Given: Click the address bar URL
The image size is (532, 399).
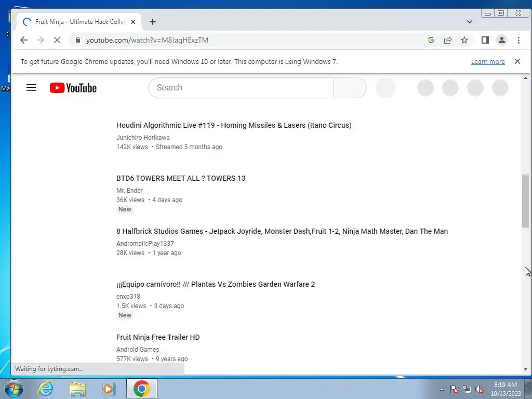Looking at the screenshot, I should 147,40.
